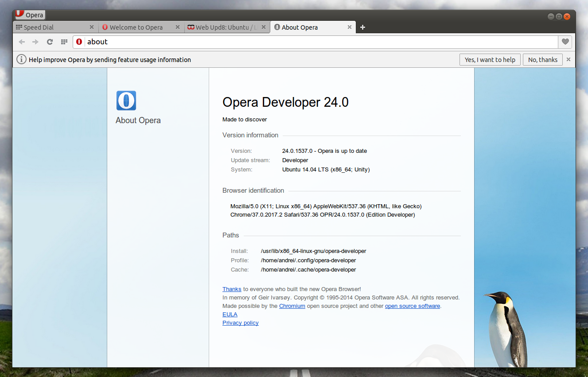Click the blue Opera logo above About Opera
Viewport: 588px width, 377px height.
click(126, 101)
